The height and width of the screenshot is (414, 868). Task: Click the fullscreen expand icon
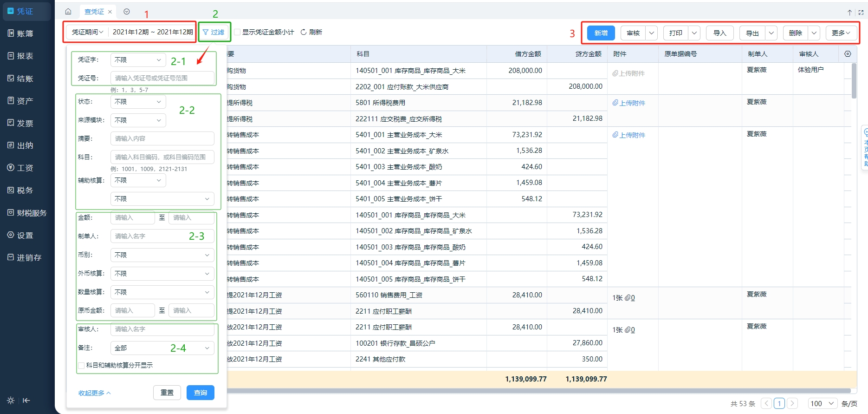861,13
